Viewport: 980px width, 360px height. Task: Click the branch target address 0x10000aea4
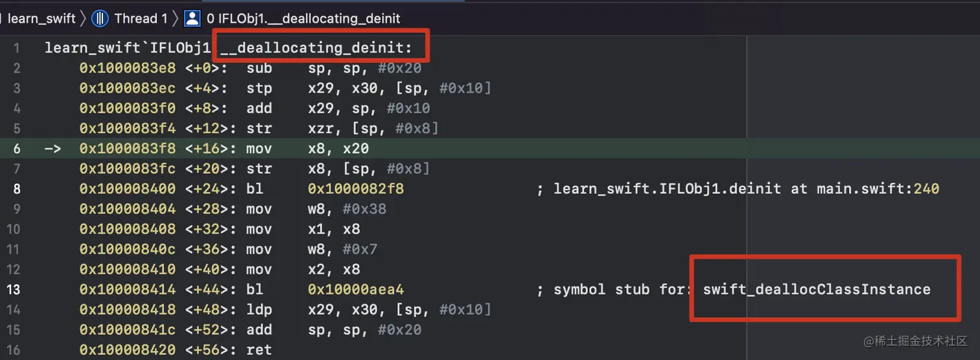point(356,289)
